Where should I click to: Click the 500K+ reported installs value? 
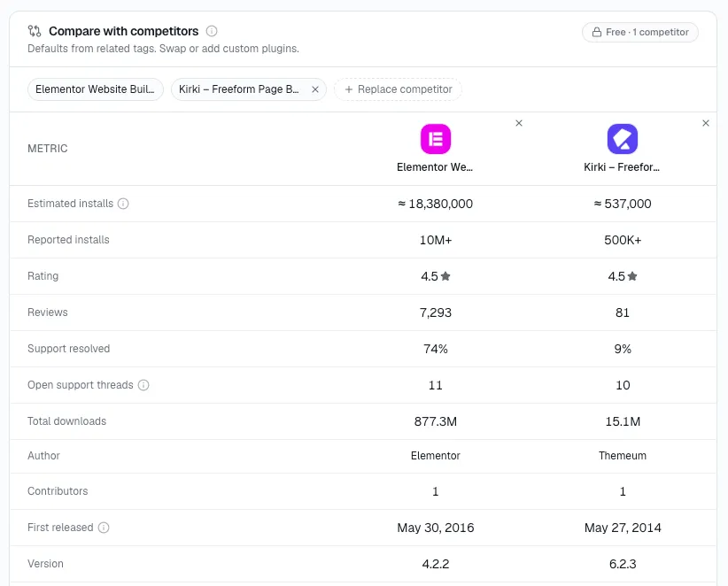click(623, 240)
